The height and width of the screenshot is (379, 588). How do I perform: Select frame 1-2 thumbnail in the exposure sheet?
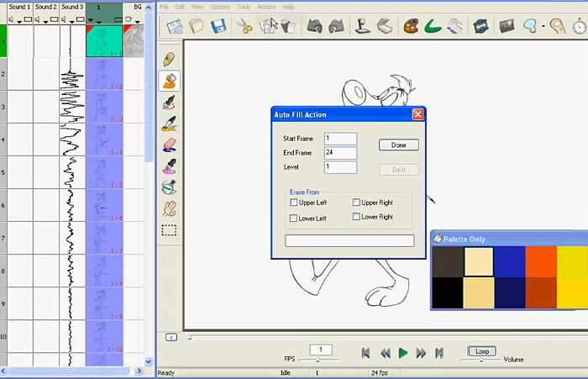click(104, 74)
